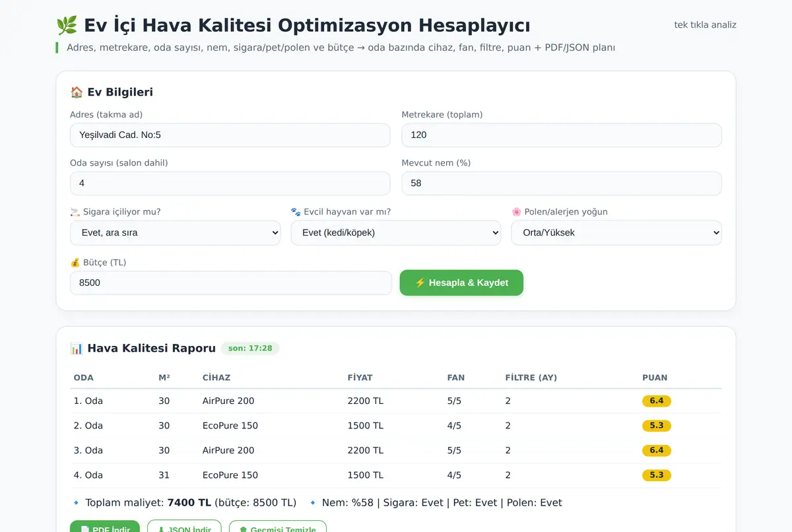Focus the Bütçe (TL) input with 8500

tap(231, 283)
